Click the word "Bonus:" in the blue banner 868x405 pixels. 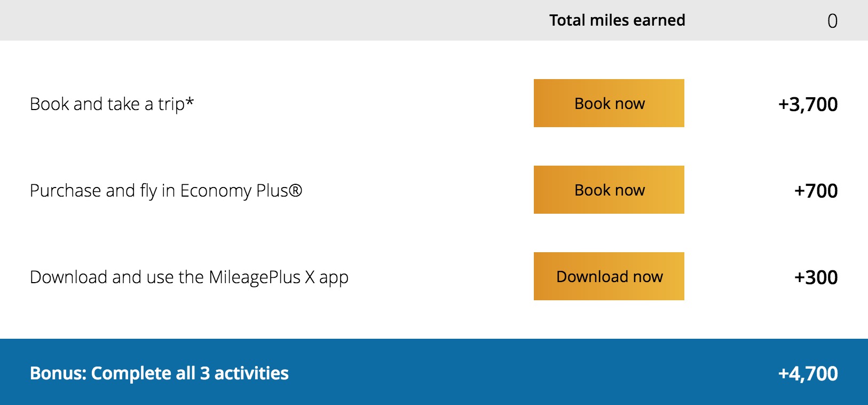coord(58,373)
